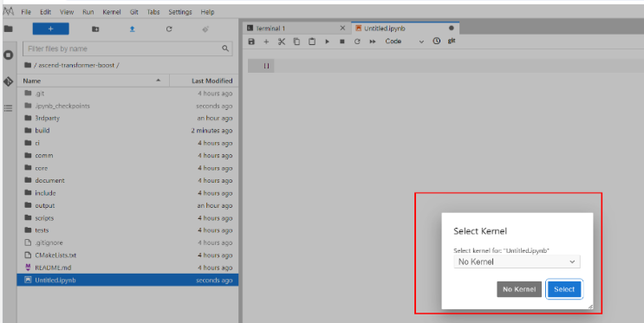Open the Git menu
The height and width of the screenshot is (323, 644).
pos(133,12)
